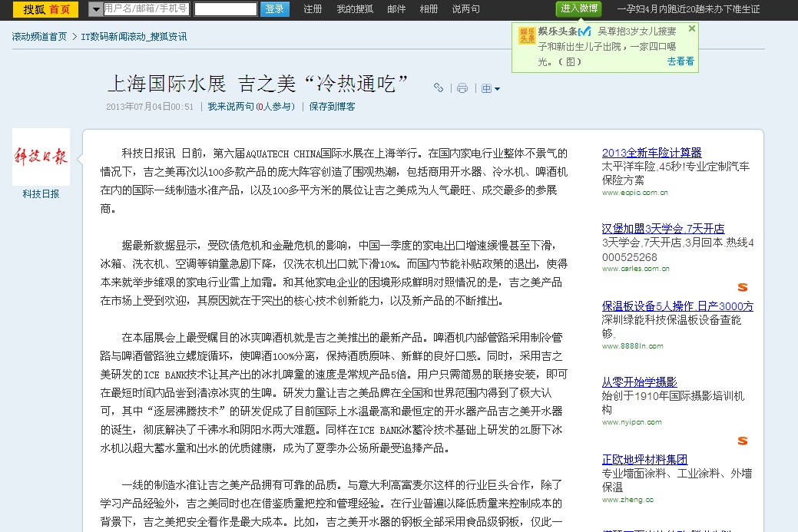798x532 pixels.
Task: Click the Sohu 搜狐首页 logo
Action: 45,9
